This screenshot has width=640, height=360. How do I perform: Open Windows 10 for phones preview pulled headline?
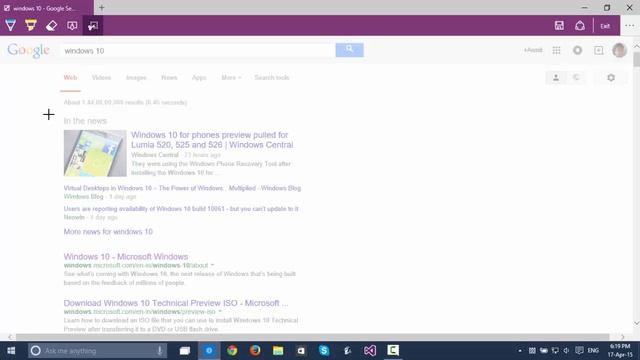tap(212, 140)
